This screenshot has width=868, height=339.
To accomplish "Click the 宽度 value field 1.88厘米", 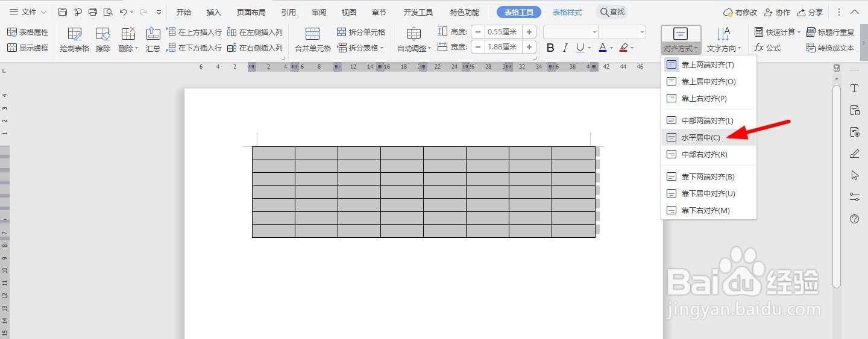I will point(503,47).
